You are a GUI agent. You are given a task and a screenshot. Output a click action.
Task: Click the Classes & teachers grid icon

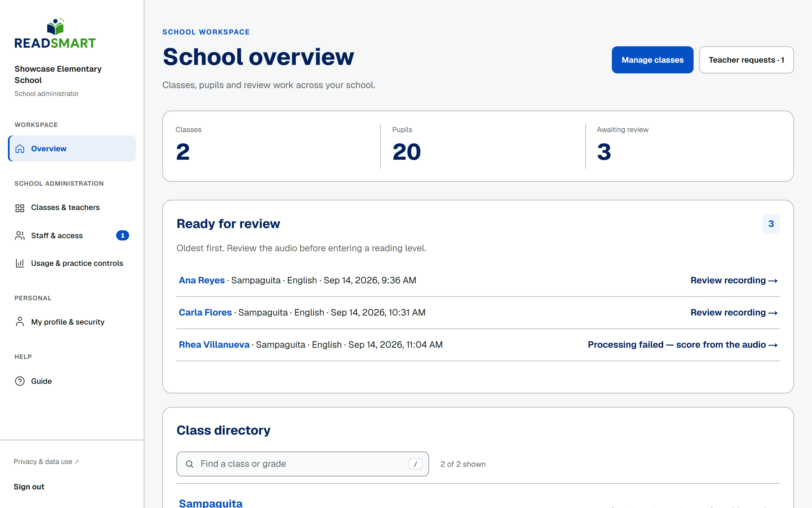pyautogui.click(x=20, y=208)
